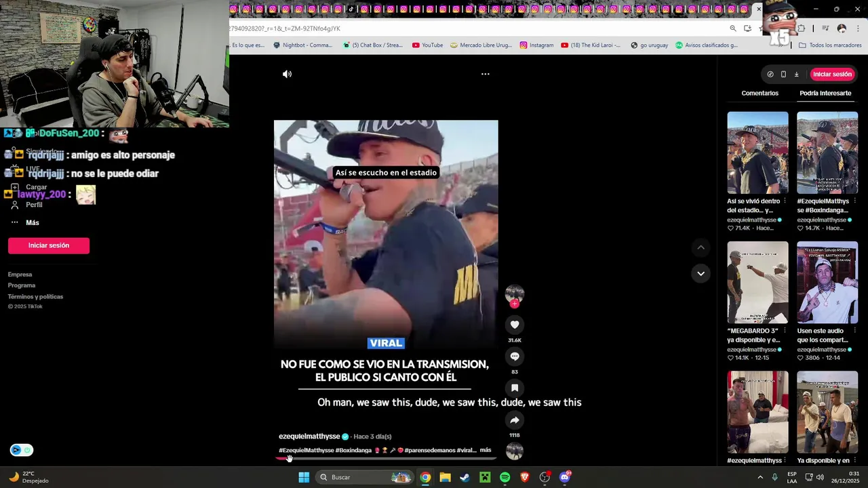Expand the Términos y políticas section
This screenshot has width=868, height=488.
(x=35, y=297)
